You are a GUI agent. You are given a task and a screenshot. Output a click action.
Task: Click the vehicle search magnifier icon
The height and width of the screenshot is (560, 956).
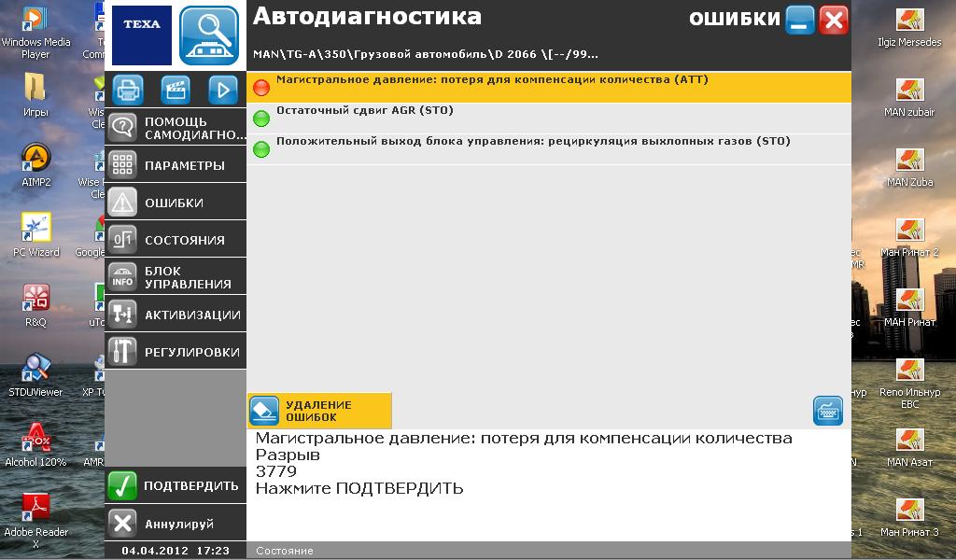(x=209, y=35)
